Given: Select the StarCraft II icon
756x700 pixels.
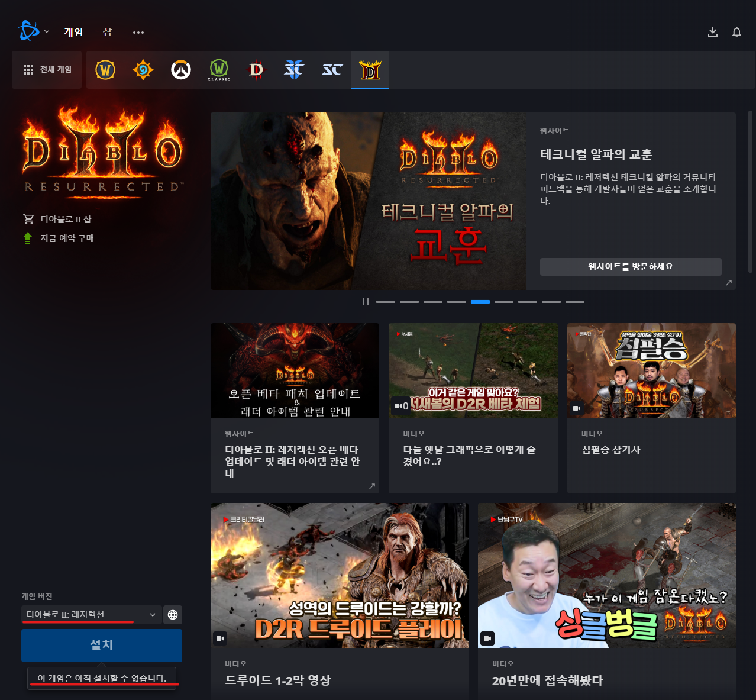Looking at the screenshot, I should click(x=295, y=70).
